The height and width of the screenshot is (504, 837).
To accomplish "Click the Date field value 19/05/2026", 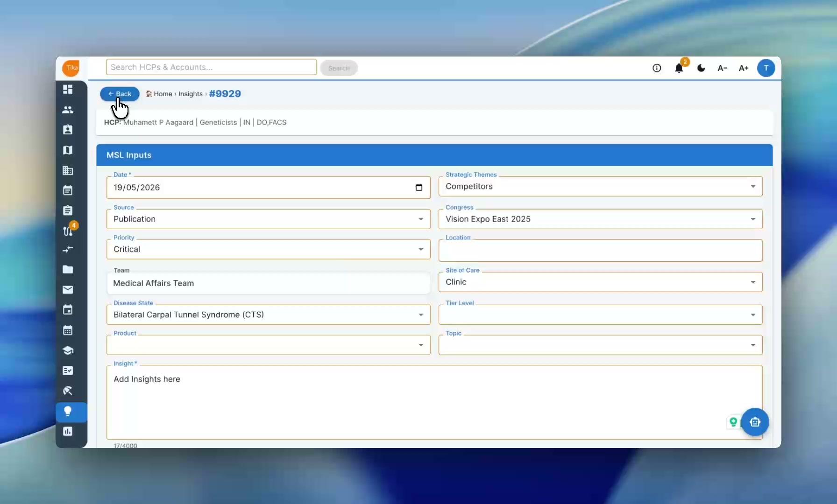I will pyautogui.click(x=136, y=188).
